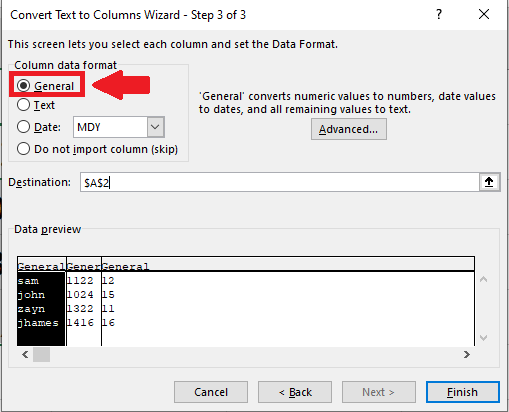The height and width of the screenshot is (412, 509).
Task: Click the preview scroll up arrow
Action: [483, 280]
